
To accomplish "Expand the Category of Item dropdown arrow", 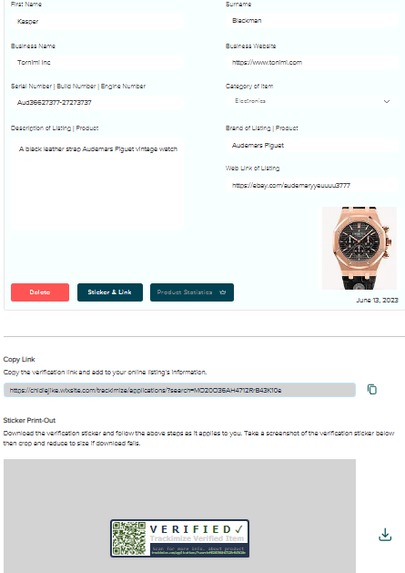I will coord(386,101).
